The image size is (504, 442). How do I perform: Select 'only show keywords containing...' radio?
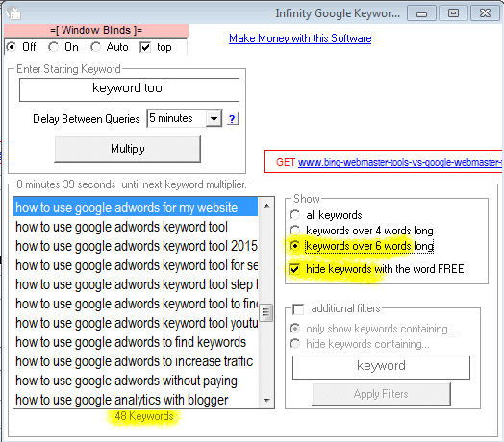[x=294, y=329]
